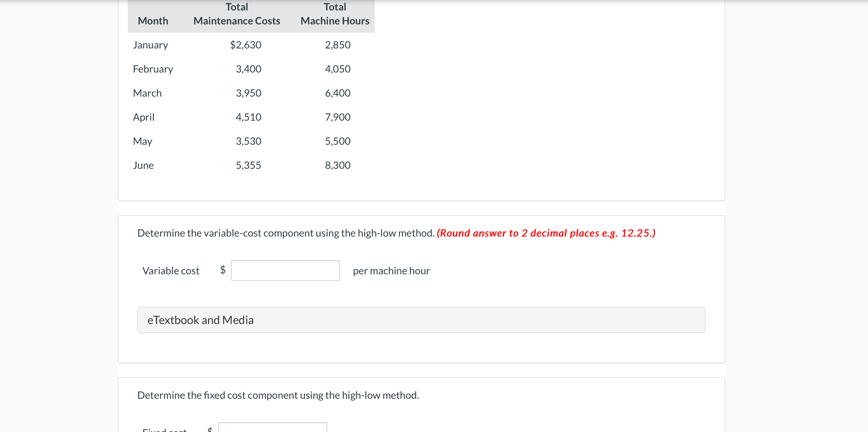Click June's maintenance cost 5,355

248,165
